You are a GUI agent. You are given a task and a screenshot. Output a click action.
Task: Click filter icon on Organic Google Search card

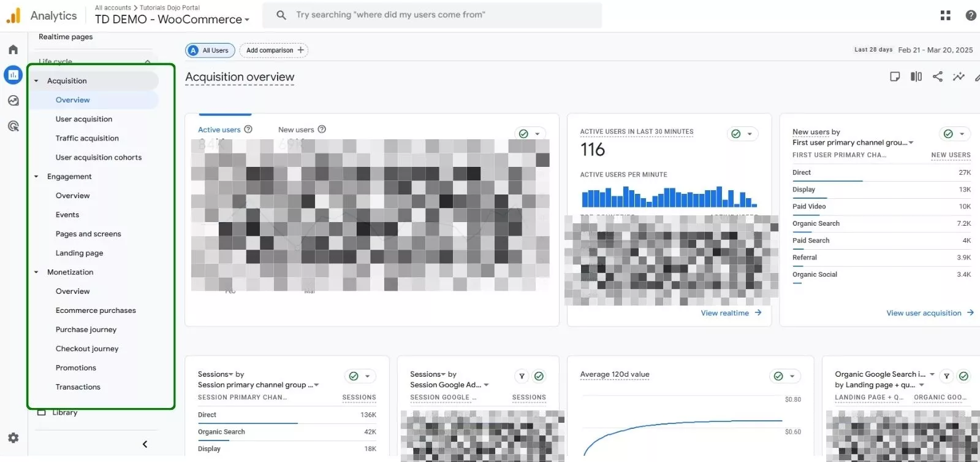(x=946, y=376)
